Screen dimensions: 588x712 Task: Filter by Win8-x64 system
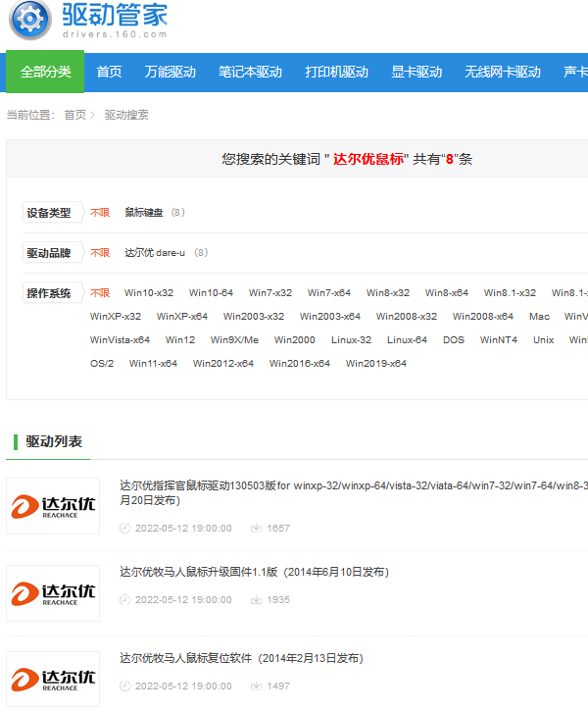coord(447,293)
